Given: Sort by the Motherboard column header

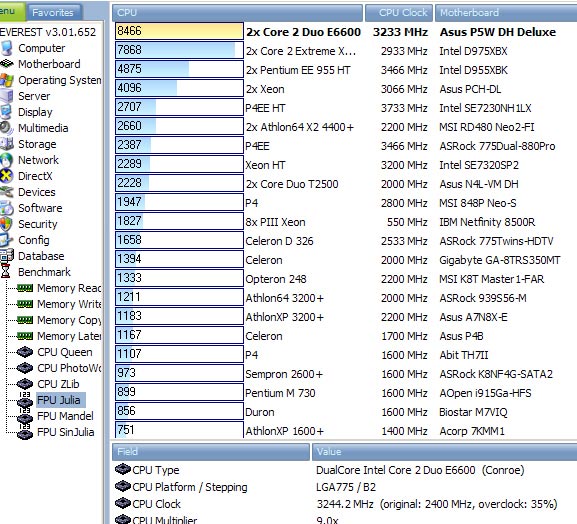Looking at the screenshot, I should 506,13.
